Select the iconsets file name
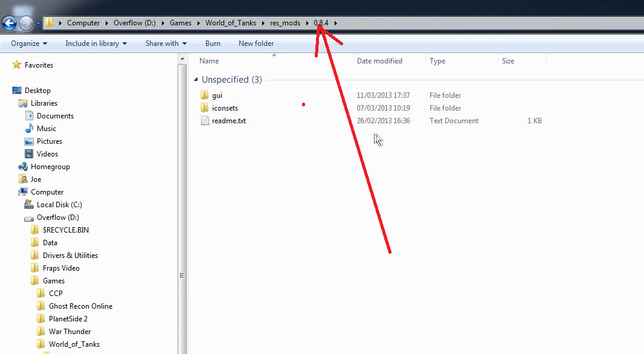This screenshot has width=644, height=354. (225, 108)
